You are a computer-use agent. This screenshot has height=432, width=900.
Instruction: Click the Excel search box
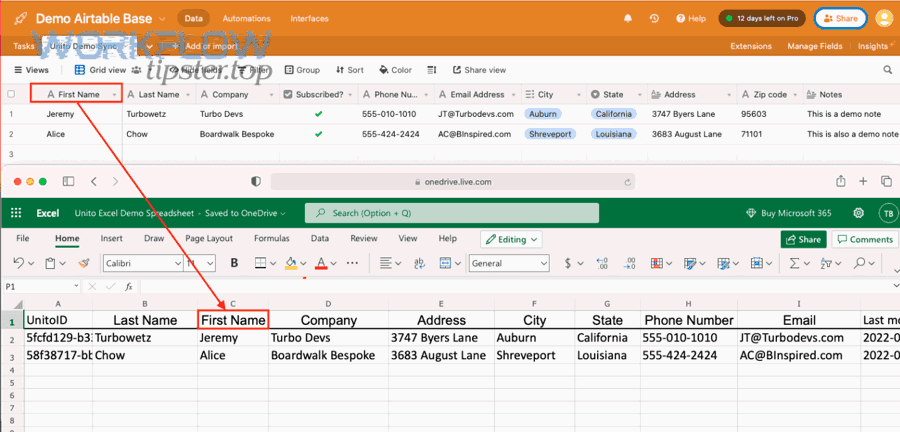tap(450, 213)
